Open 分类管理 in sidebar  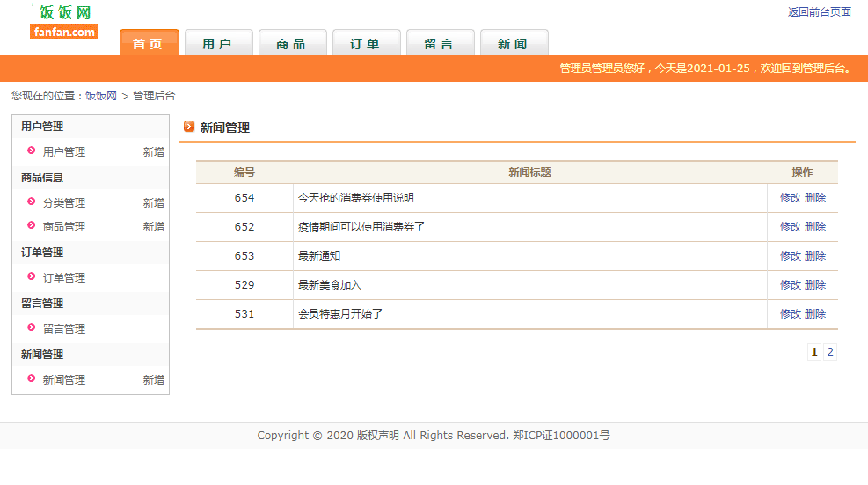point(64,202)
